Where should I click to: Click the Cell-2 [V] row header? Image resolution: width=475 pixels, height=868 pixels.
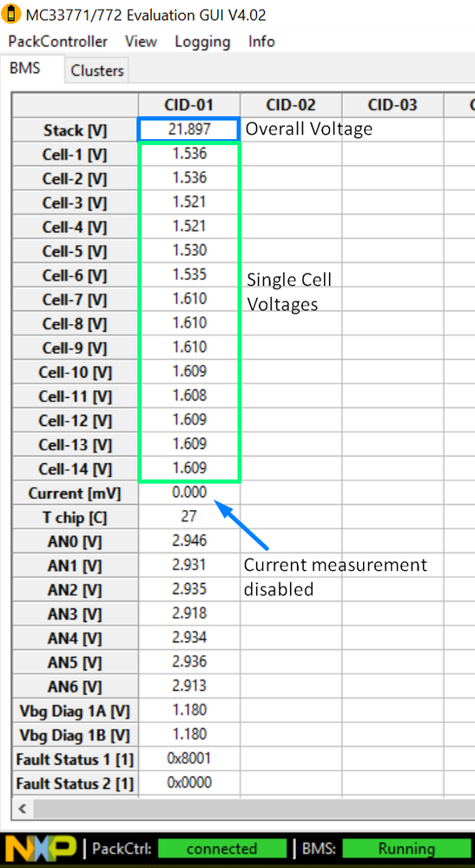76,179
